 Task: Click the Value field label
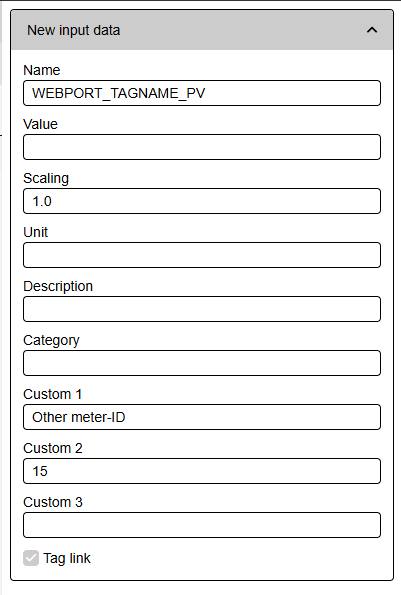[x=41, y=124]
